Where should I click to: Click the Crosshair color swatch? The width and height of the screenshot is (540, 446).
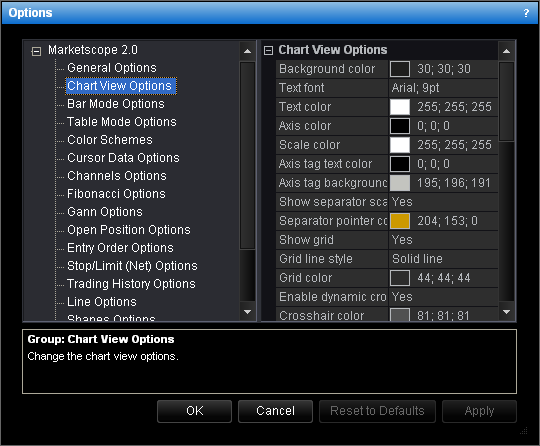click(400, 315)
